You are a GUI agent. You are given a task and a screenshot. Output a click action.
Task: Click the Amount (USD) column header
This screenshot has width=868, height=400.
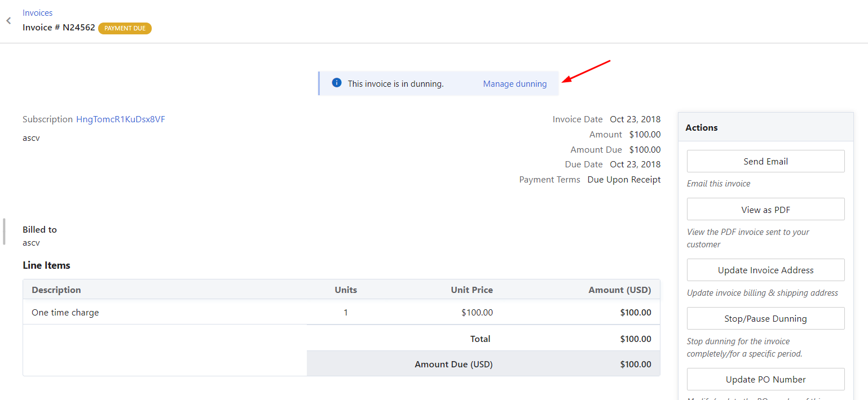pyautogui.click(x=619, y=290)
